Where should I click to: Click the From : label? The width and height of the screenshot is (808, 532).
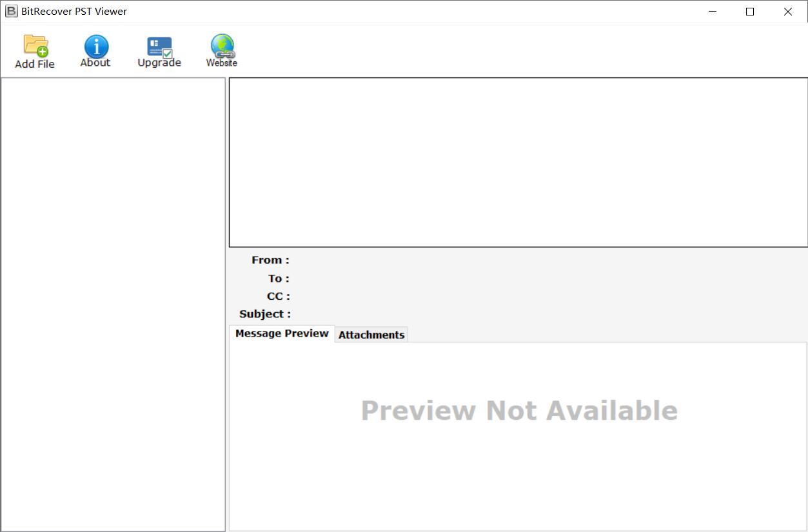270,260
